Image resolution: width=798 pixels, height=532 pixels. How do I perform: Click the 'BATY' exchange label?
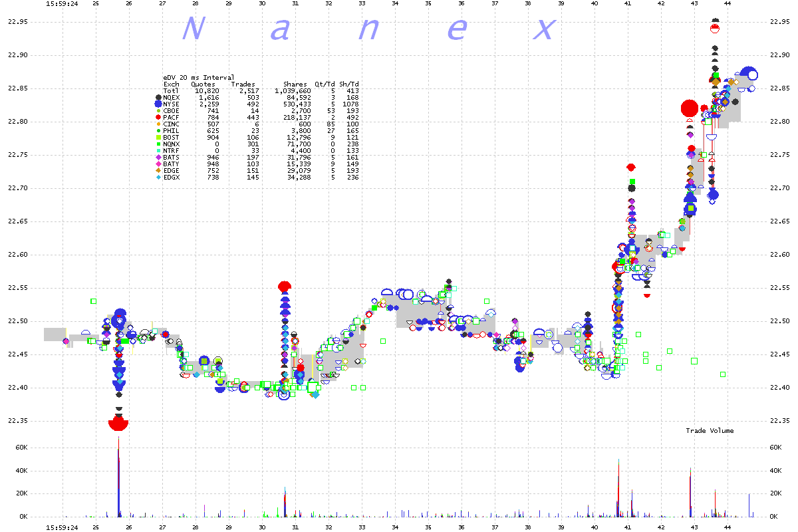coord(171,164)
